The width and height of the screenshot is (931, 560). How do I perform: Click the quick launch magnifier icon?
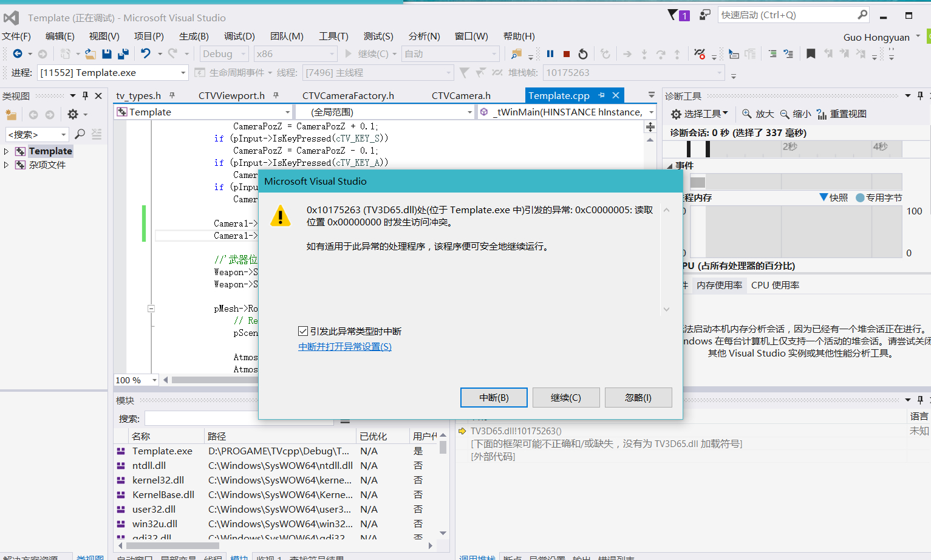862,15
